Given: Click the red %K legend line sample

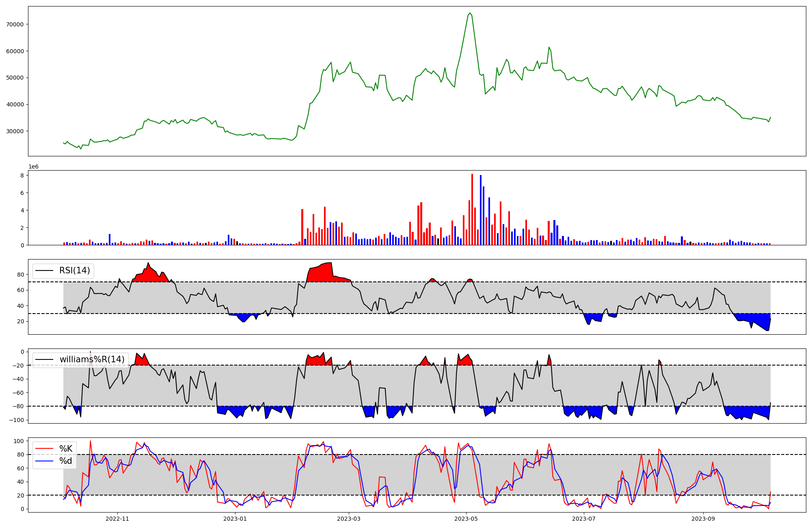Looking at the screenshot, I should click(45, 449).
